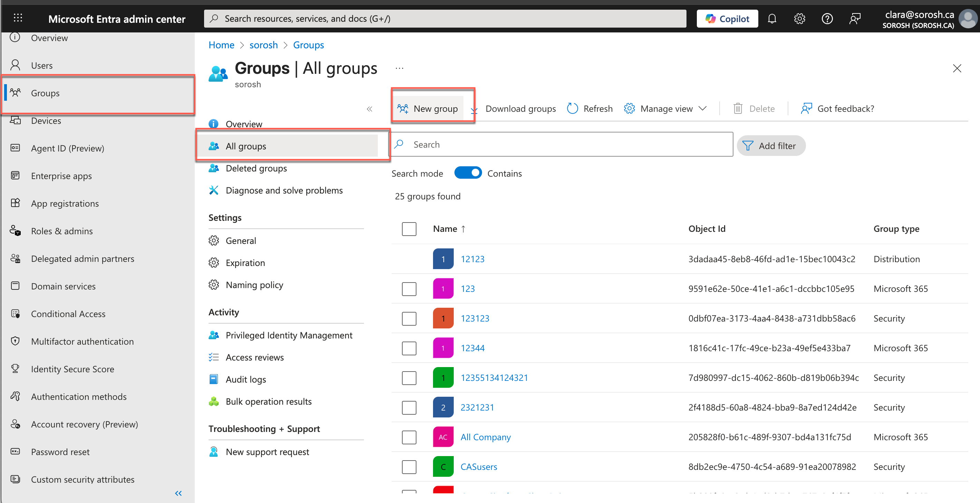Collapse the left navigation sidebar
The width and height of the screenshot is (980, 503).
pos(178,493)
